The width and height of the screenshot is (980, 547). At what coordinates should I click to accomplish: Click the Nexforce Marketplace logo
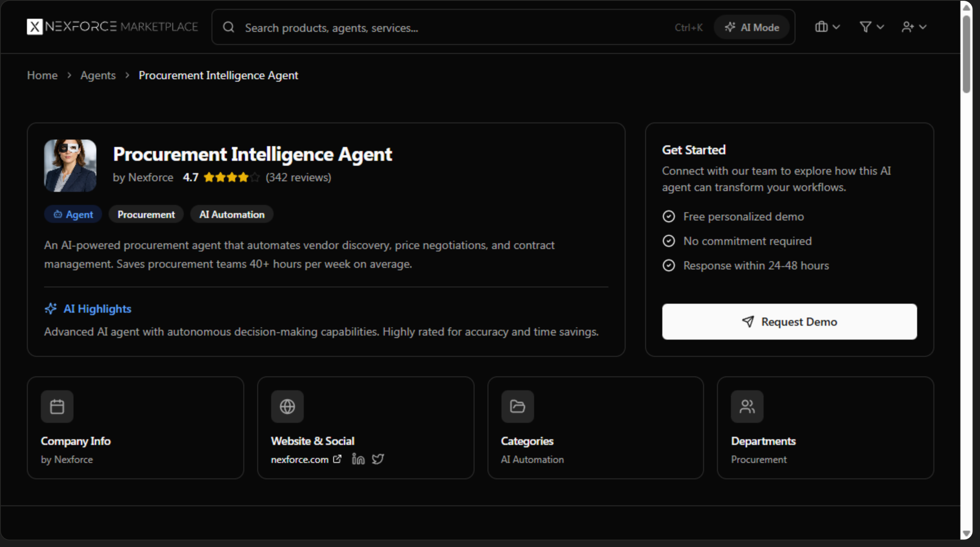[112, 27]
